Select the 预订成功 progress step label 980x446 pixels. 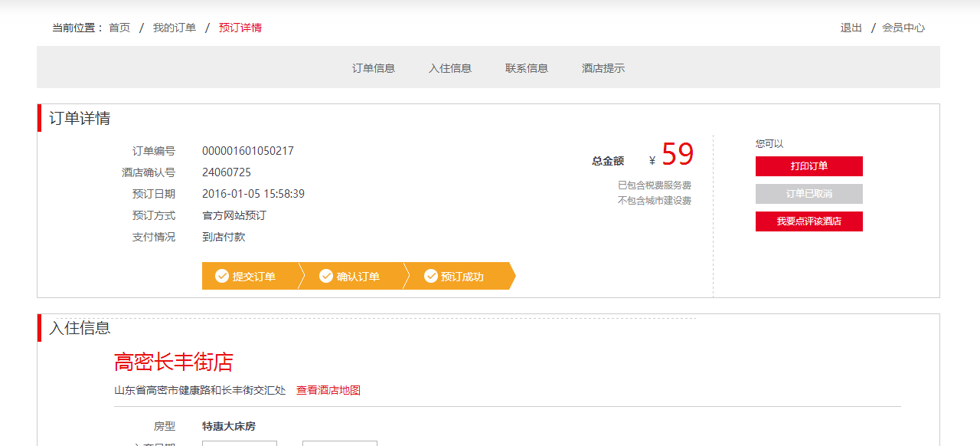pyautogui.click(x=462, y=277)
